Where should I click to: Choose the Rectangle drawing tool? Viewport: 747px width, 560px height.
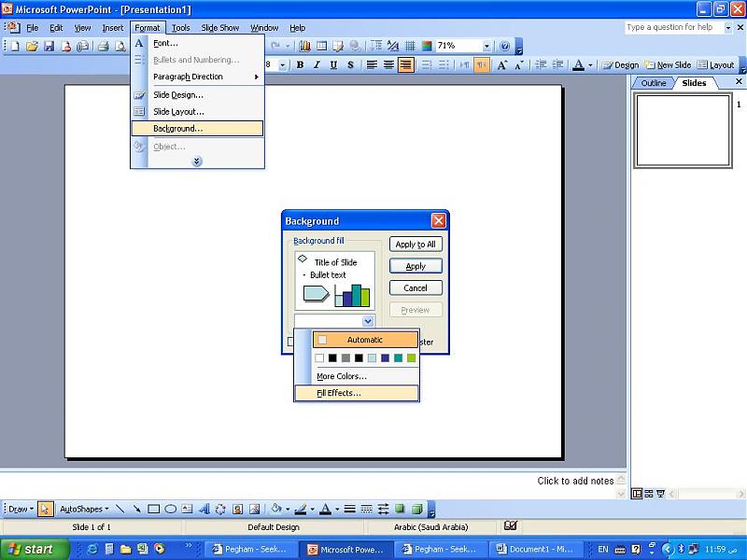153,509
